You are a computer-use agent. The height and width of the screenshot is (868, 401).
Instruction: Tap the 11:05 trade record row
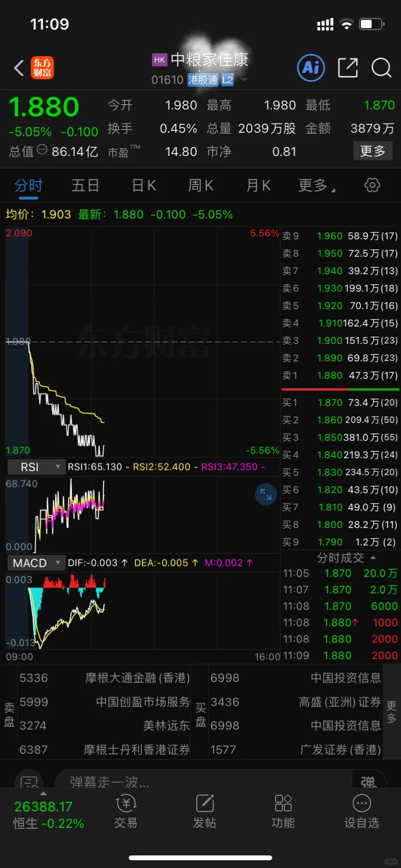(340, 573)
